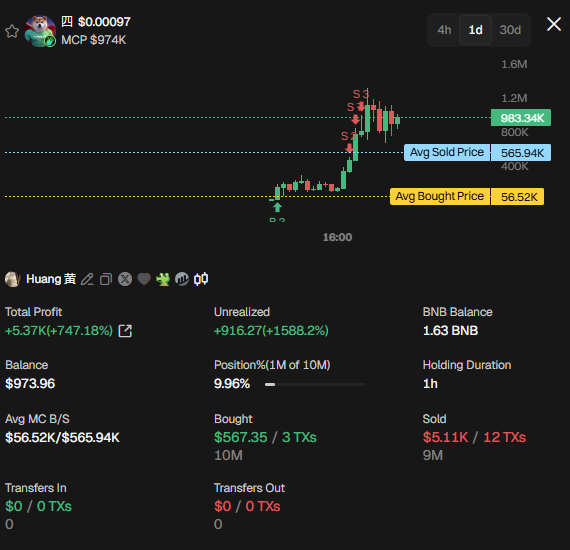Viewport: 570px width, 550px height.
Task: Edit the Huang wallet name
Action: [87, 279]
